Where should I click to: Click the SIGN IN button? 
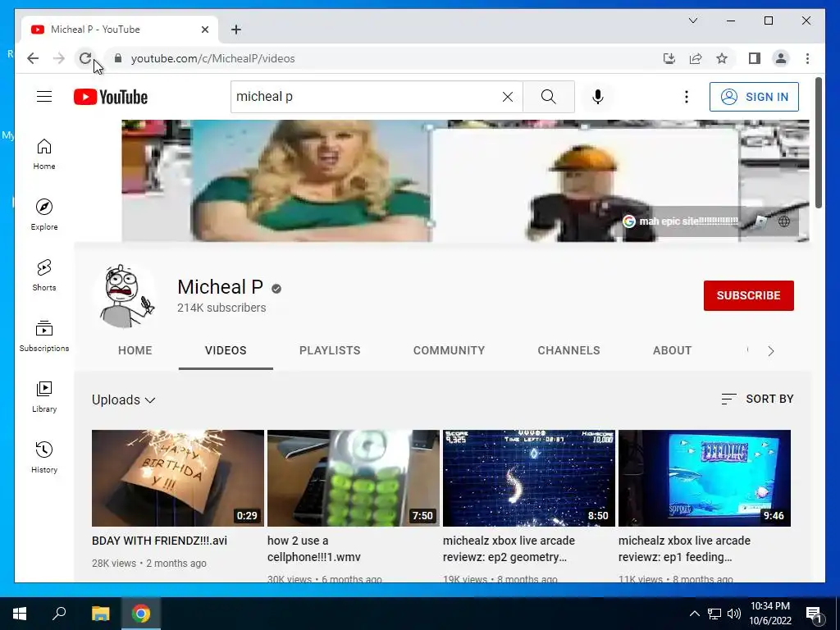pyautogui.click(x=754, y=97)
